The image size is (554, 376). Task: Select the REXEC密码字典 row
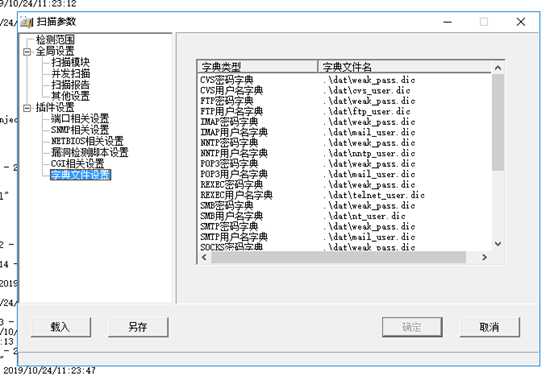(x=344, y=184)
